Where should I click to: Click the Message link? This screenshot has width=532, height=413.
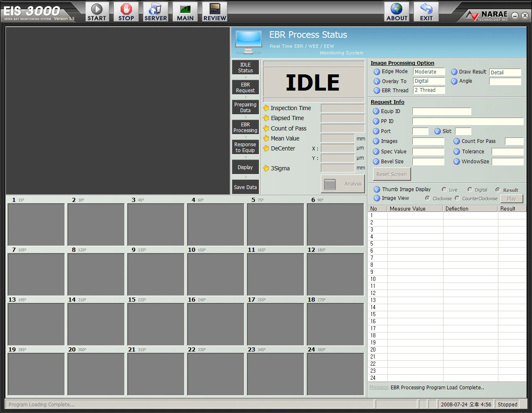[x=379, y=387]
